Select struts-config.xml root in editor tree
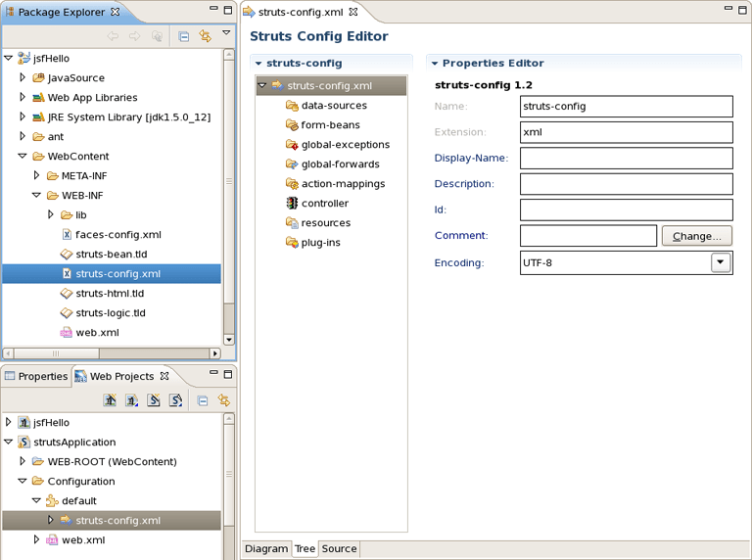The width and height of the screenshot is (752, 560). [331, 86]
